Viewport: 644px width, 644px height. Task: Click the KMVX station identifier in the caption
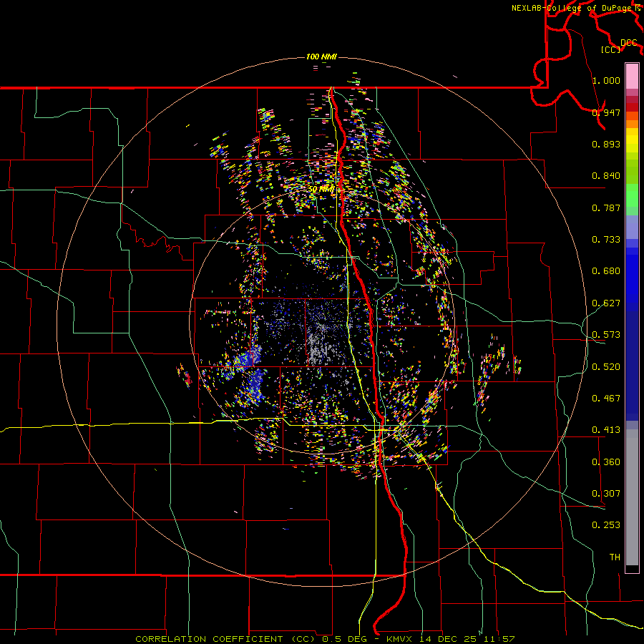400,639
